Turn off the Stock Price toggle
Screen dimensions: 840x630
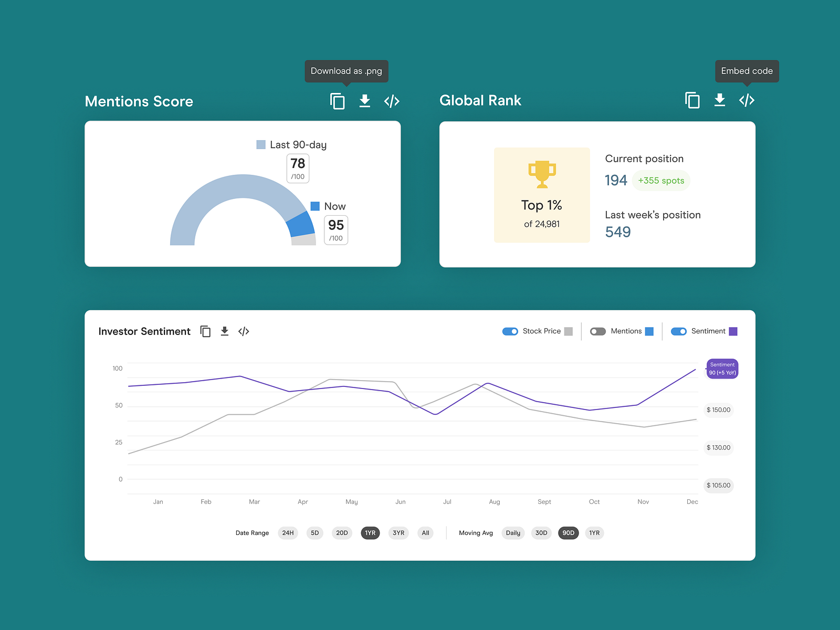(x=510, y=331)
